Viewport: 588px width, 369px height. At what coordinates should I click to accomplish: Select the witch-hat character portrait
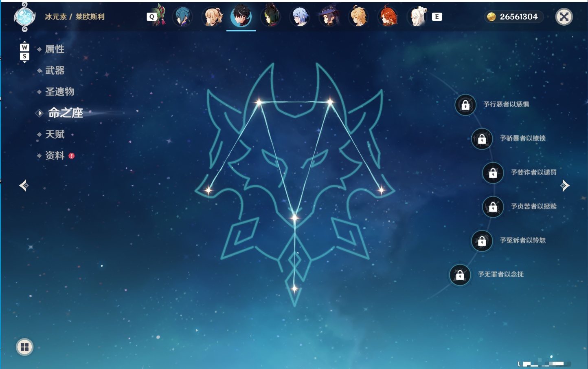329,17
